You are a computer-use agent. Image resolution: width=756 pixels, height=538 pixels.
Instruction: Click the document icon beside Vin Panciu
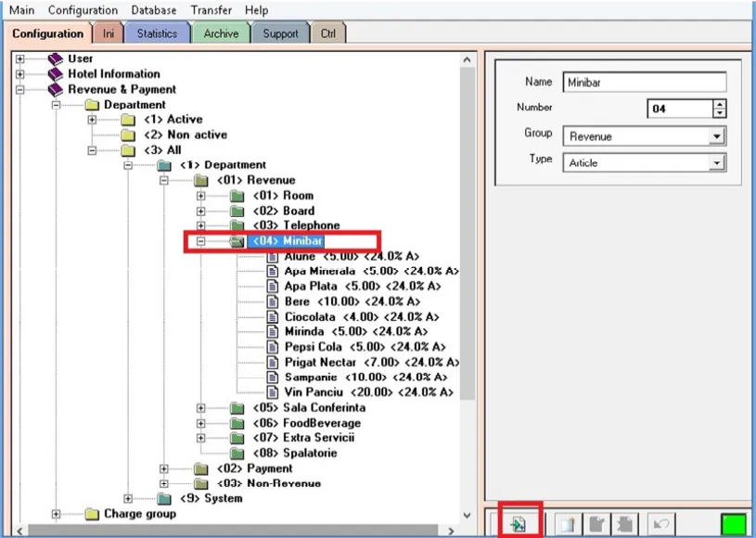coord(273,392)
